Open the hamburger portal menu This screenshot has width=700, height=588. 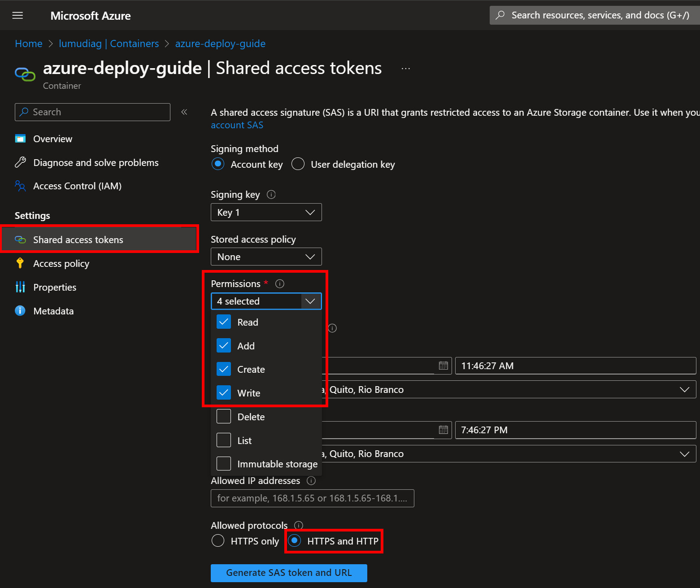point(17,16)
